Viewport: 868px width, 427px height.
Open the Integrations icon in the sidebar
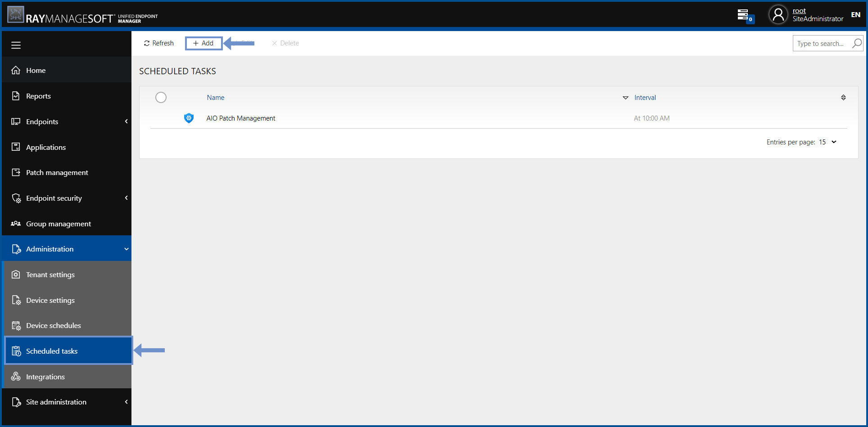pyautogui.click(x=16, y=376)
